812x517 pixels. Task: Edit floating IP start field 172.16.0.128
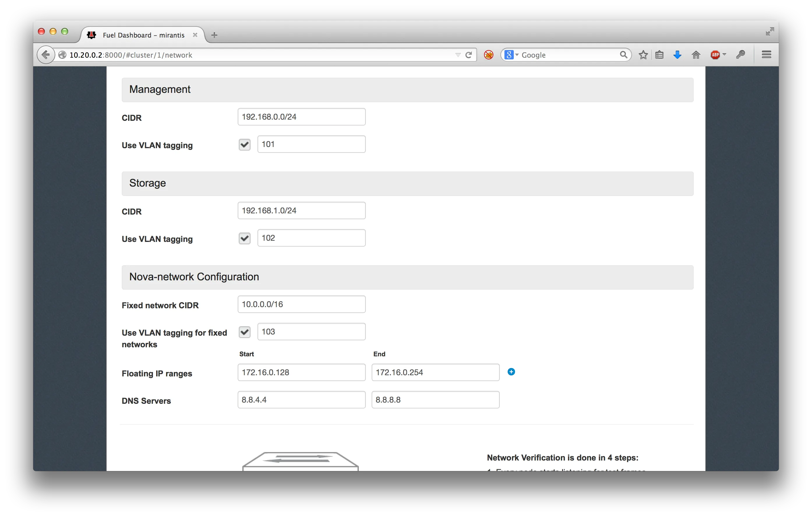[301, 372]
